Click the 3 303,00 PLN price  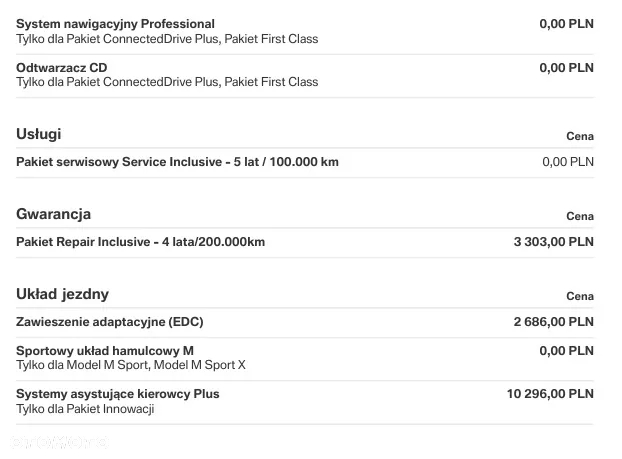click(553, 242)
